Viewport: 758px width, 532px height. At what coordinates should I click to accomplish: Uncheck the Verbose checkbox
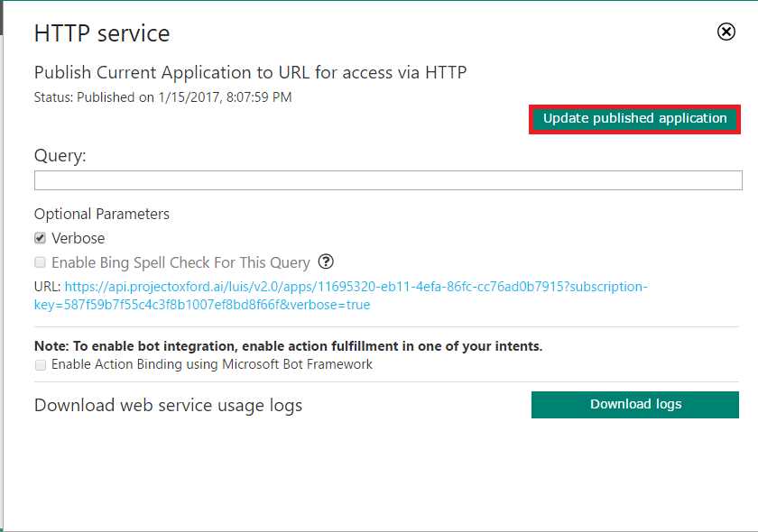pos(40,238)
